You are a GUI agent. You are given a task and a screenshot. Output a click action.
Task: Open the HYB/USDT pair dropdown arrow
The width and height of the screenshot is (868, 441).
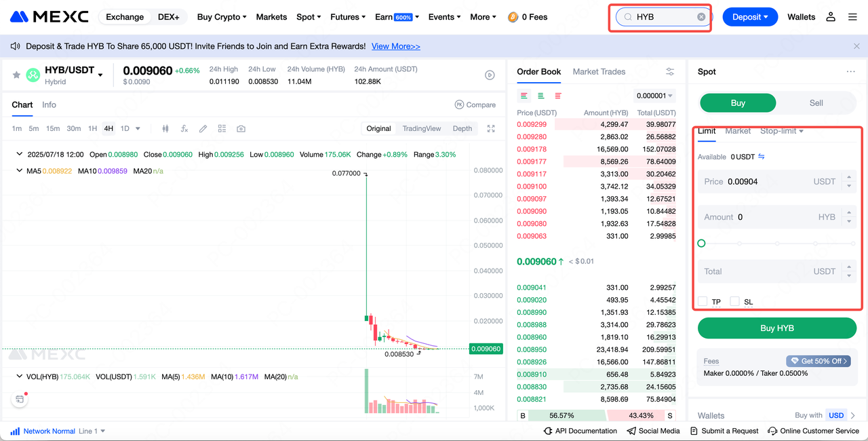coord(100,75)
